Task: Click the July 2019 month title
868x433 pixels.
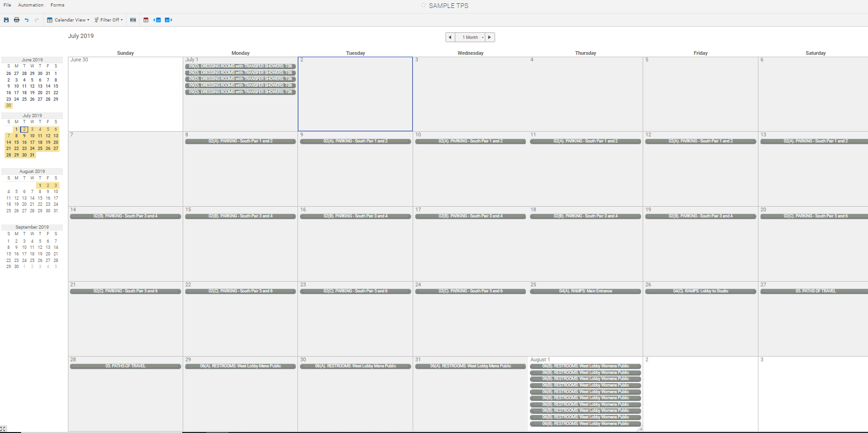Action: [x=81, y=36]
